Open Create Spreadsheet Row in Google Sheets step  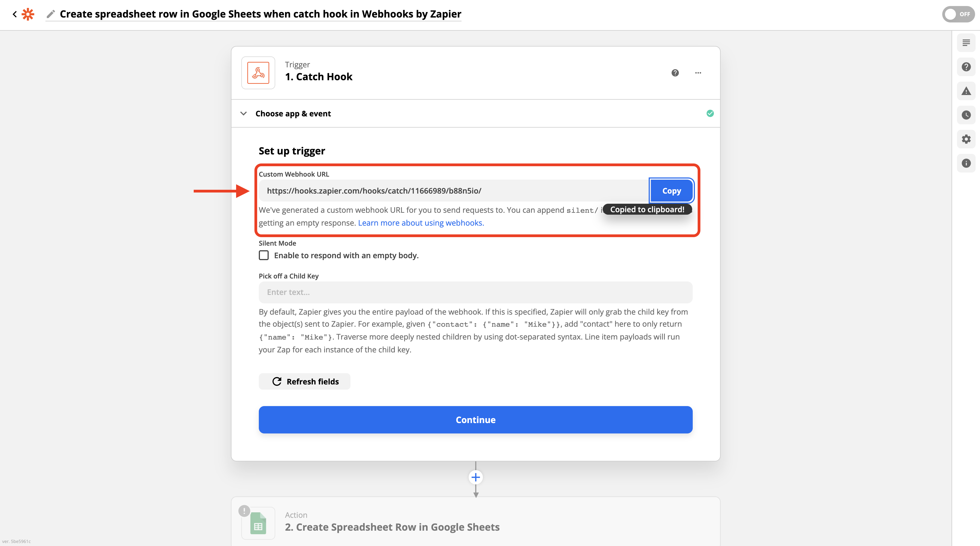392,527
